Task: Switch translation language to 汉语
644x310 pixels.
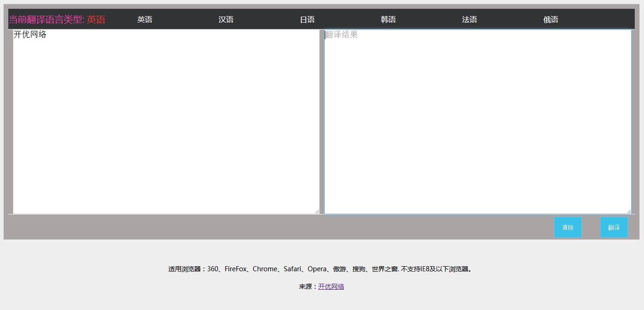Action: pyautogui.click(x=226, y=19)
